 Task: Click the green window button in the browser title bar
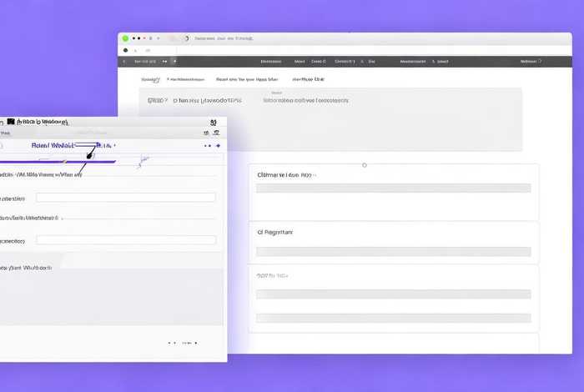pyautogui.click(x=125, y=38)
